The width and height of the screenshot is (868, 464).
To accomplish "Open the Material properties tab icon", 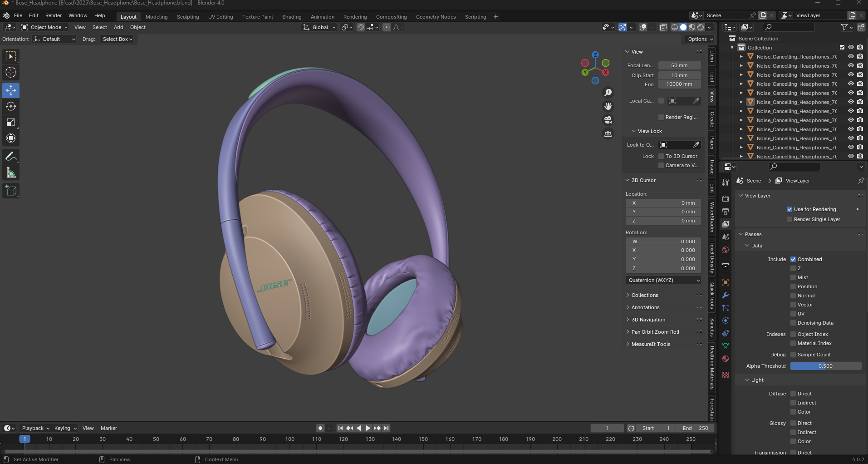I will click(x=726, y=359).
